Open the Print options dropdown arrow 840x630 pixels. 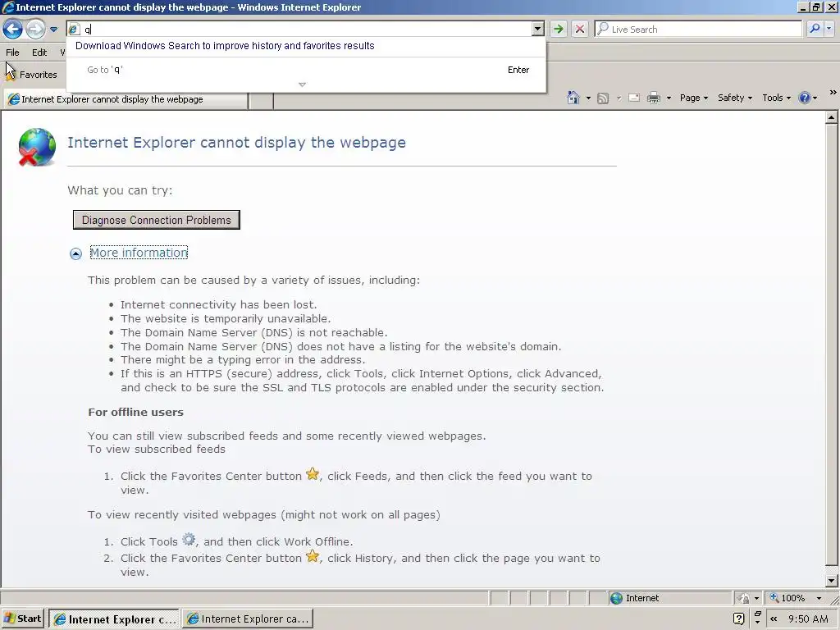pyautogui.click(x=669, y=98)
